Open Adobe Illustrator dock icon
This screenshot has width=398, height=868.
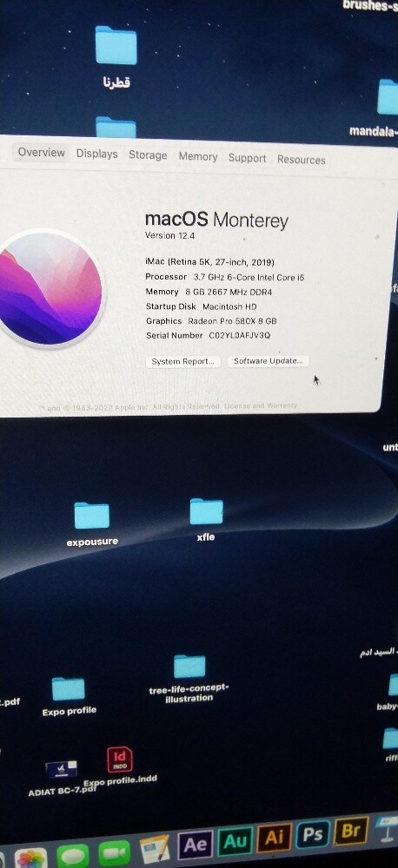point(274,838)
